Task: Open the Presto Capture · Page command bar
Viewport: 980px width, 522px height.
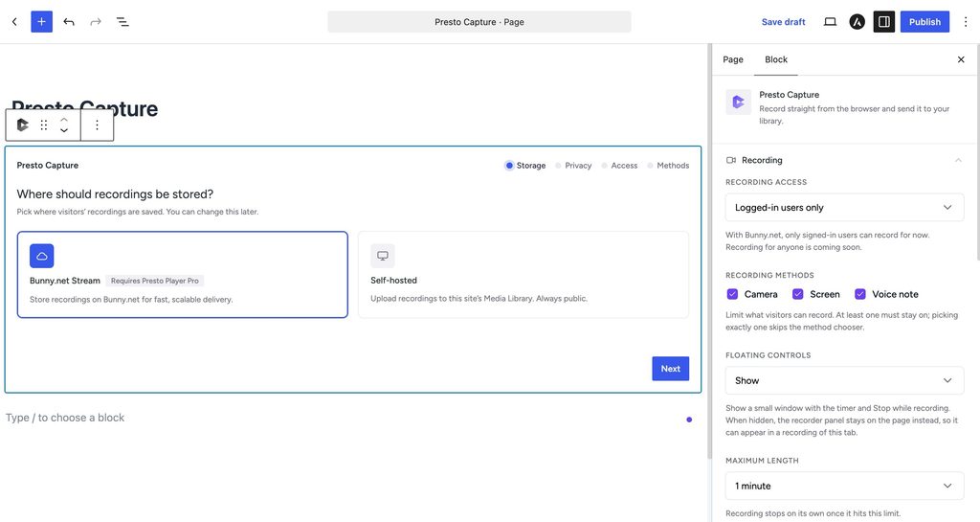Action: [x=479, y=22]
